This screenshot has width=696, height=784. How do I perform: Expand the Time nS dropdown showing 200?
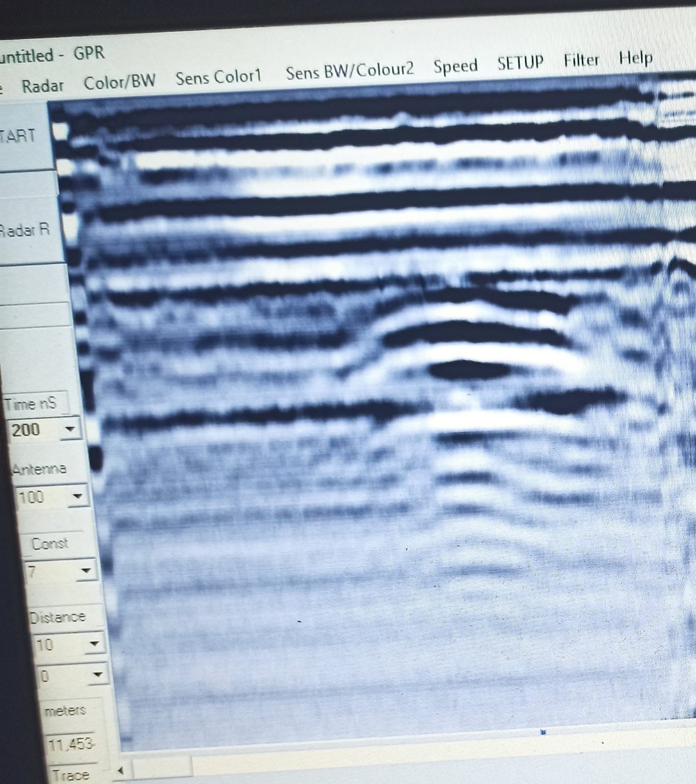pos(70,429)
